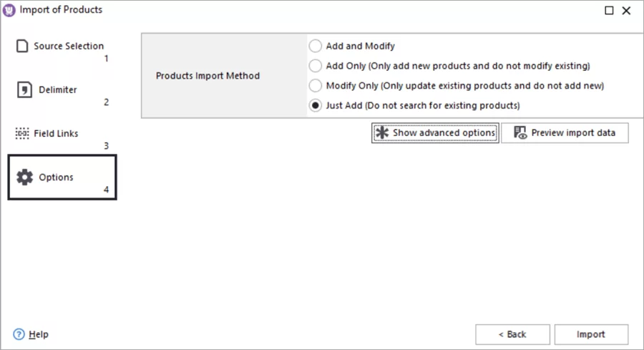
Task: Close the Import of Products dialog
Action: click(x=626, y=11)
